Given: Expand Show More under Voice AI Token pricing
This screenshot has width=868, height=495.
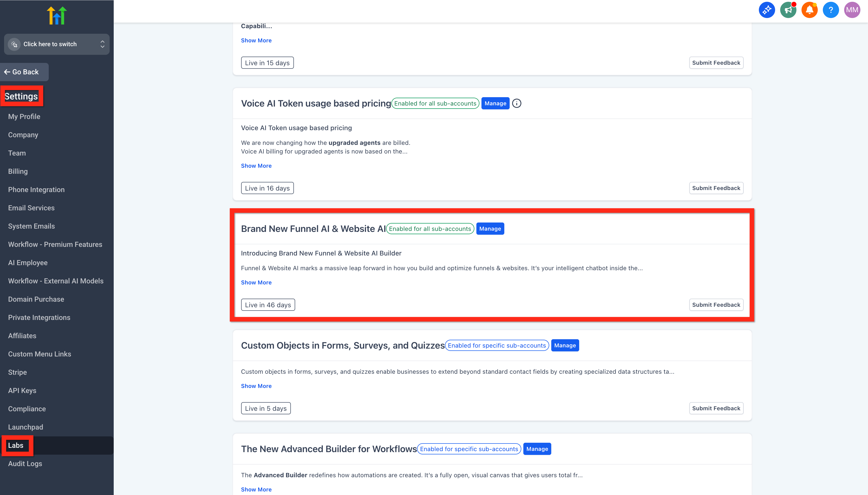Looking at the screenshot, I should pos(256,166).
